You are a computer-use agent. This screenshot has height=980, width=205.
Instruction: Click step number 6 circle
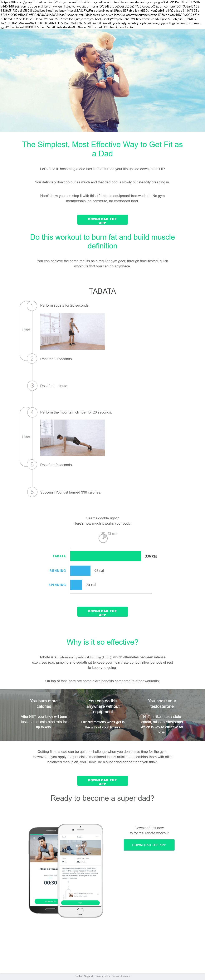coord(32,492)
